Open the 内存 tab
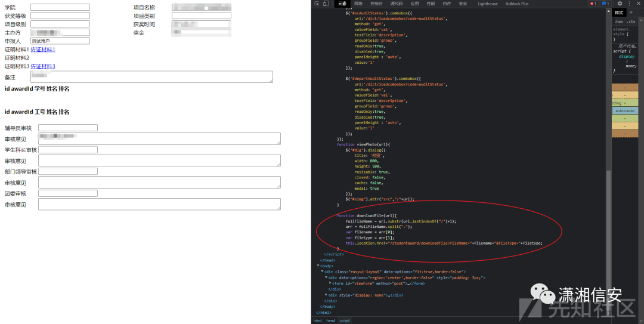 (447, 4)
